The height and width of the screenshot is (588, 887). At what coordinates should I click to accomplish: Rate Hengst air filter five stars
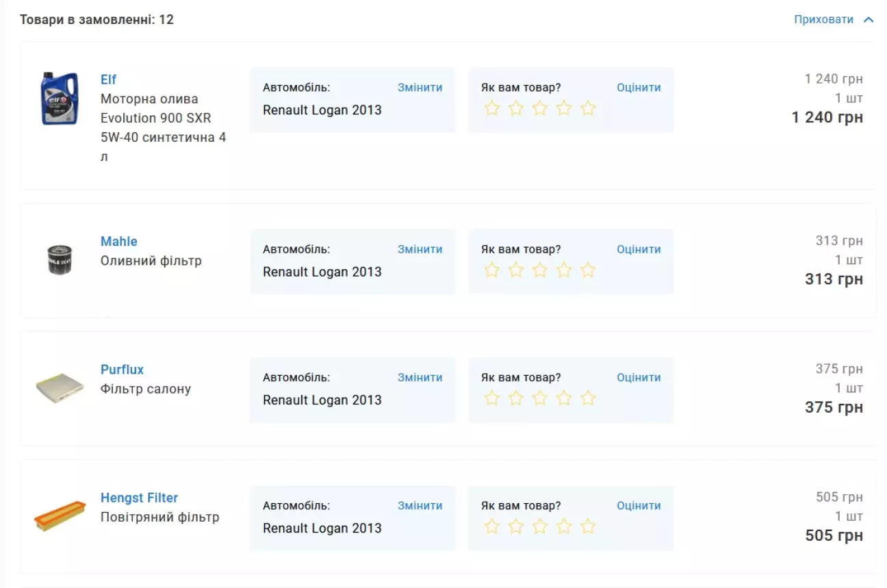pyautogui.click(x=588, y=526)
